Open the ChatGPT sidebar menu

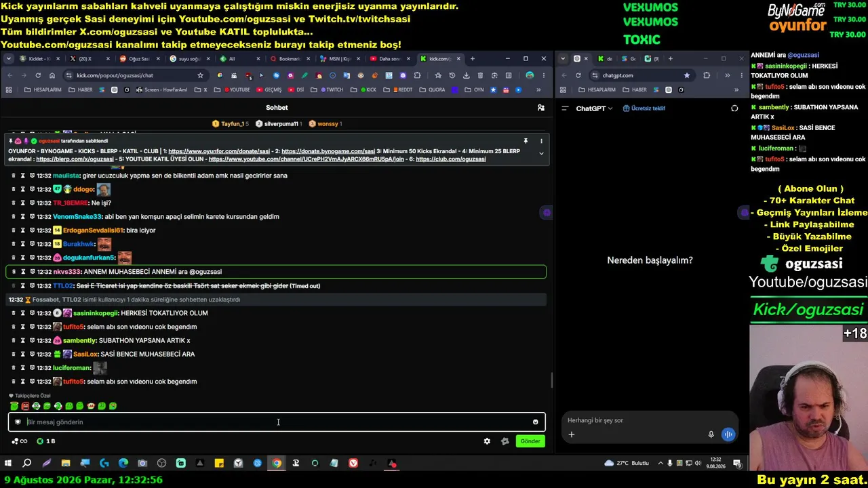(565, 108)
